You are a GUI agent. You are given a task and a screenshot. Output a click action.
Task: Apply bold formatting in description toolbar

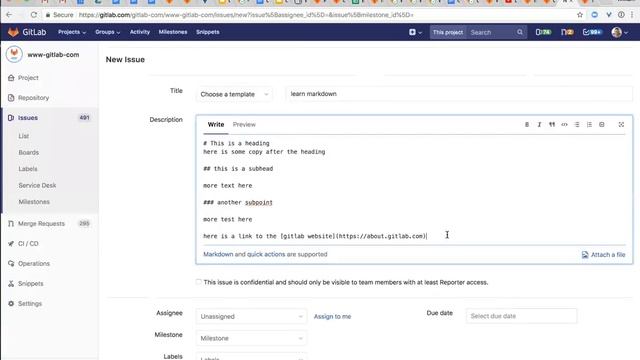(527, 124)
